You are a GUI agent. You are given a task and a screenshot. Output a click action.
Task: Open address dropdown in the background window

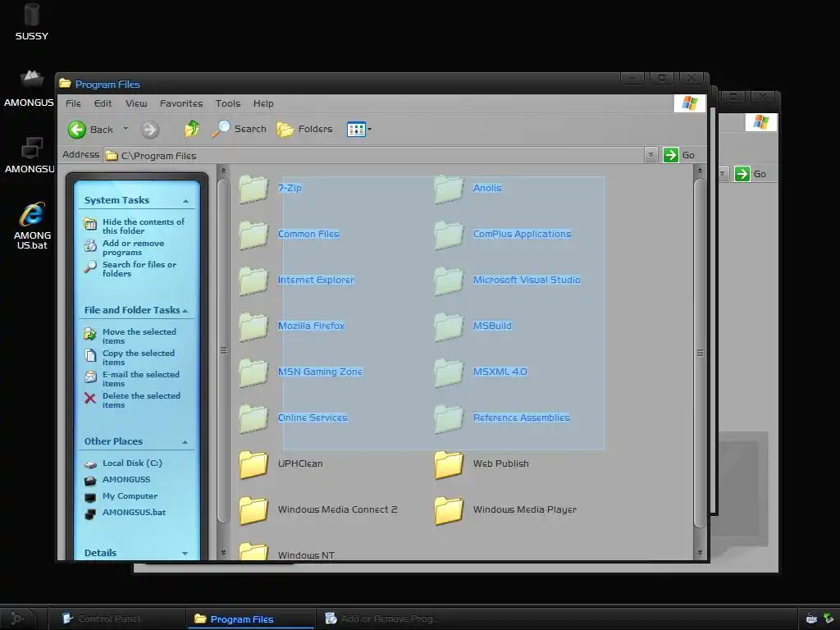click(722, 174)
